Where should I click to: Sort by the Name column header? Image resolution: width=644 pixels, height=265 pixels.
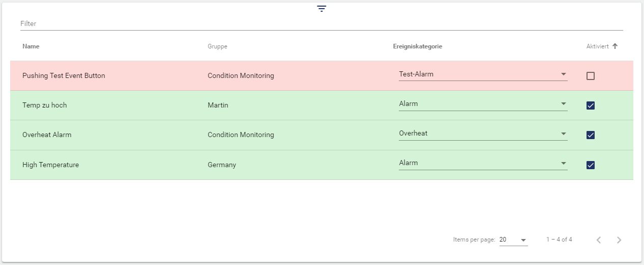click(31, 46)
